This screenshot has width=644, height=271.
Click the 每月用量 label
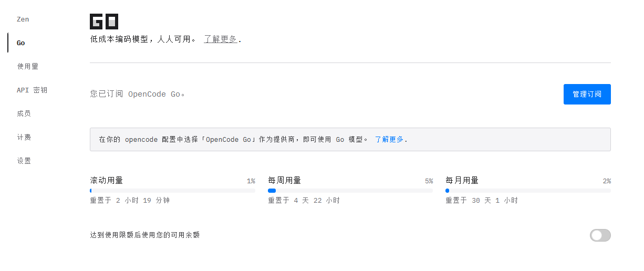[x=462, y=181]
